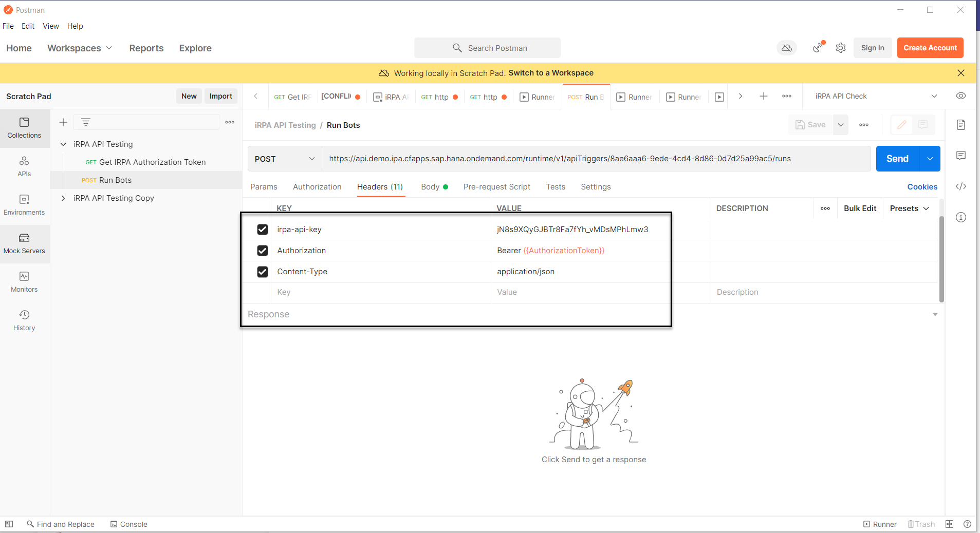Expand the iRPA API Testing Copy collection
This screenshot has height=533, width=980.
coord(63,198)
